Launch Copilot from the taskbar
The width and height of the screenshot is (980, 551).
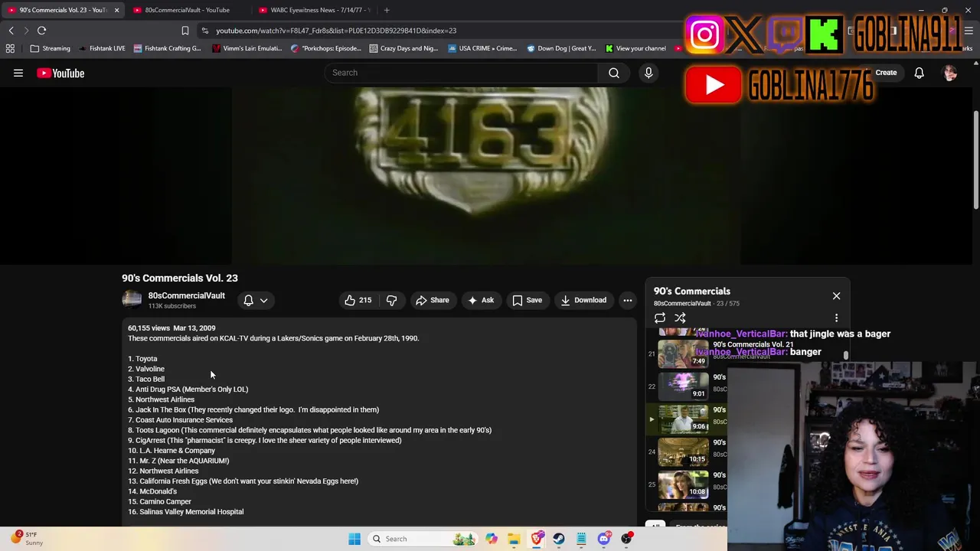[492, 539]
